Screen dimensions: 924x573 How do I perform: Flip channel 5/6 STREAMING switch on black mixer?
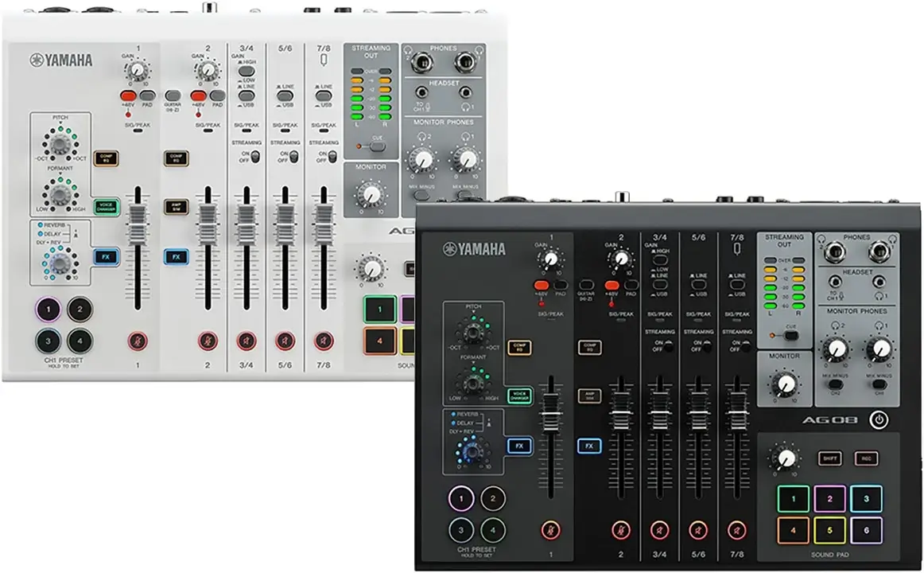coord(707,346)
